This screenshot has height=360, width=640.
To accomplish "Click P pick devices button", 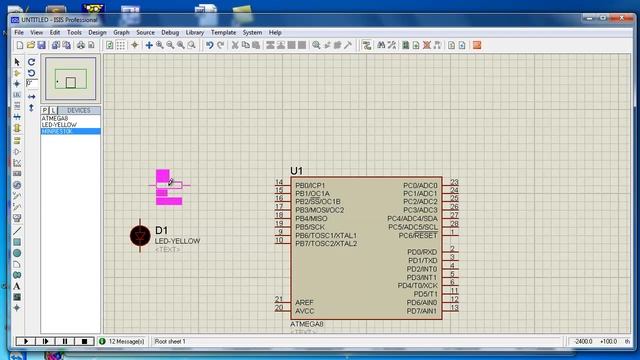I will [45, 110].
